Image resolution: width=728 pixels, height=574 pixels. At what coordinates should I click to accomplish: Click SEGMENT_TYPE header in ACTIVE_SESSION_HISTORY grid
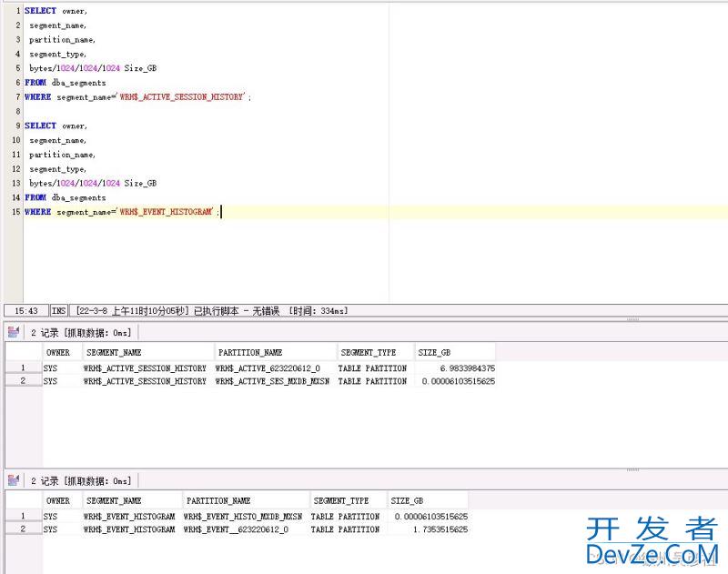point(375,352)
